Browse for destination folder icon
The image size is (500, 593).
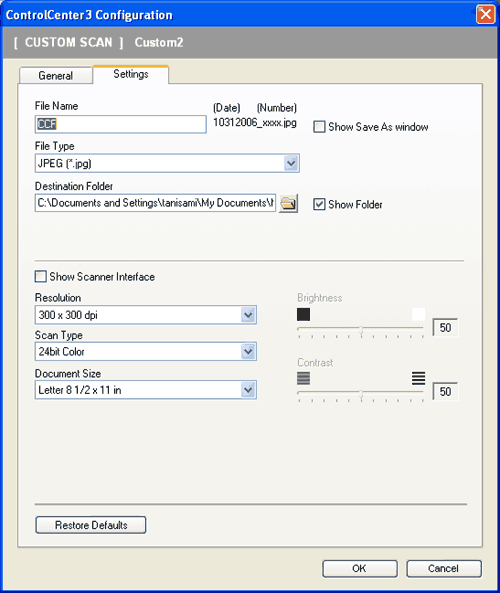click(289, 203)
